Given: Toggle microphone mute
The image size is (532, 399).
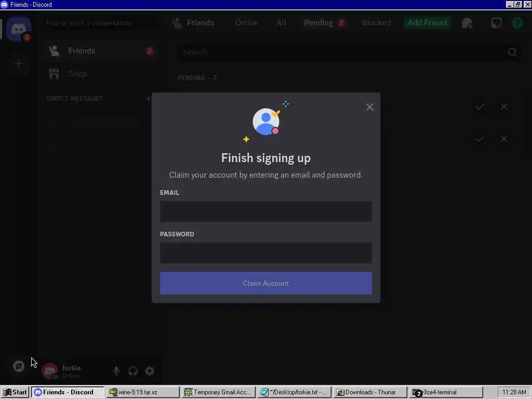Looking at the screenshot, I should click(116, 371).
